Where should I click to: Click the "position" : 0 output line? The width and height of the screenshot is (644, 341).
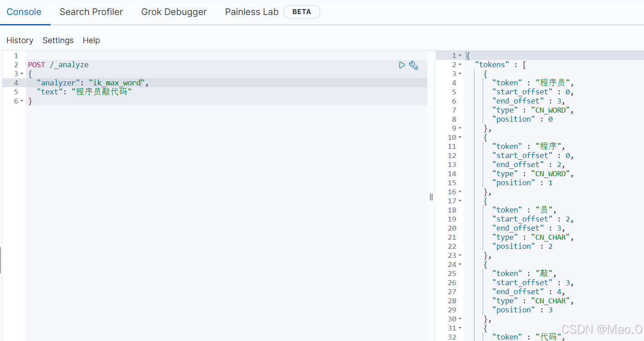click(x=523, y=119)
